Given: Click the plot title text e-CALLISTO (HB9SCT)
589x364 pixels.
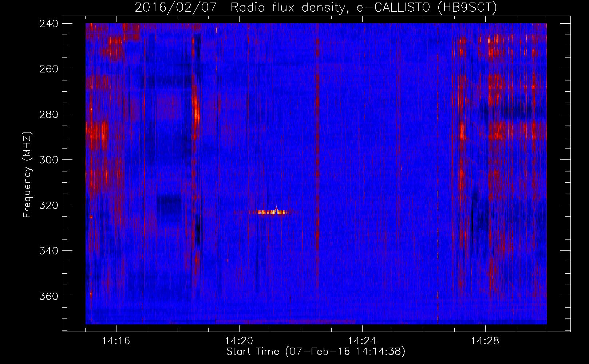Looking at the screenshot, I should tap(426, 7).
